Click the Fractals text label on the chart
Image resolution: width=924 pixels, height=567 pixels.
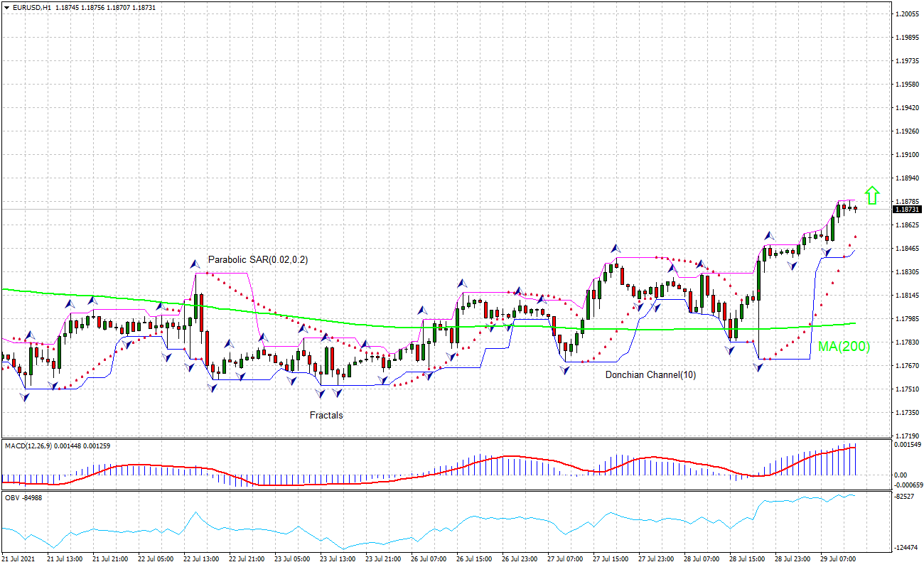pyautogui.click(x=326, y=415)
